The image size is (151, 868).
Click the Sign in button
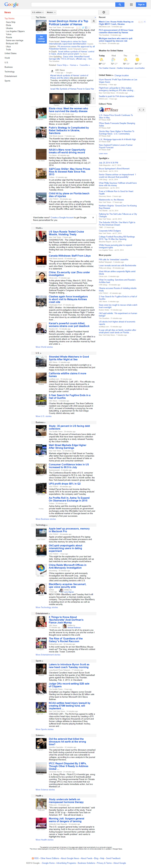[141, 4]
